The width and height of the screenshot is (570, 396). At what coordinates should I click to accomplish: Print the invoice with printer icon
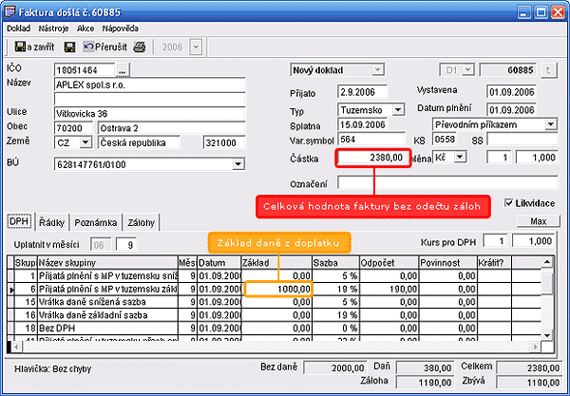click(140, 47)
